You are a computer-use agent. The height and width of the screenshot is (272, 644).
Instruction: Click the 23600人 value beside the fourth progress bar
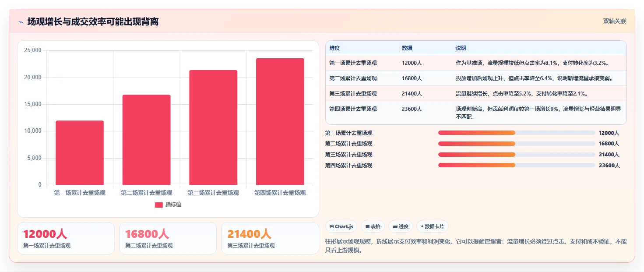(x=609, y=165)
